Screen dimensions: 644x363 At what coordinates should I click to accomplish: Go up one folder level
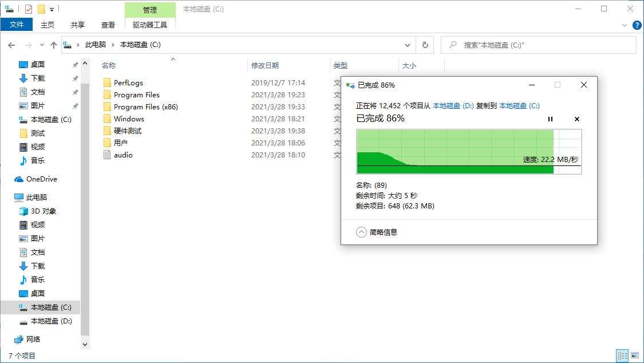tap(53, 45)
